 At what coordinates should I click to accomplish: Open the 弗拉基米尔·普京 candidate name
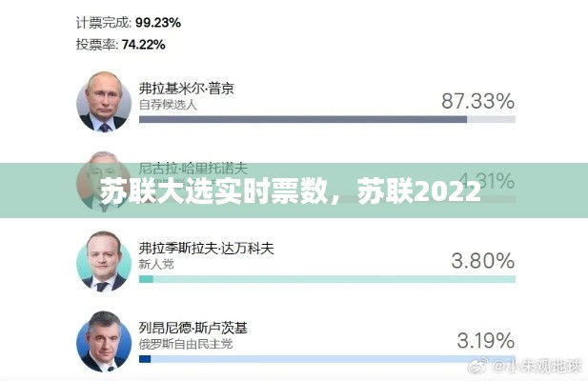[186, 88]
